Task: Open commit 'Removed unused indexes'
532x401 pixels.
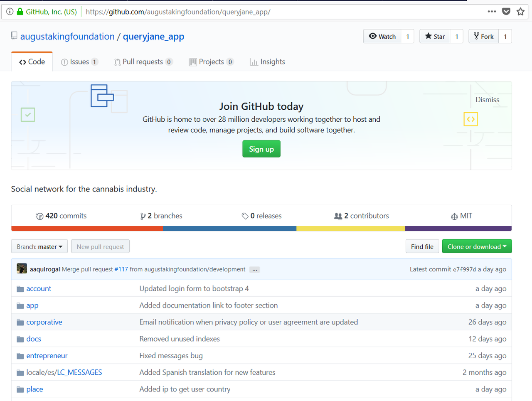Action: click(x=180, y=339)
